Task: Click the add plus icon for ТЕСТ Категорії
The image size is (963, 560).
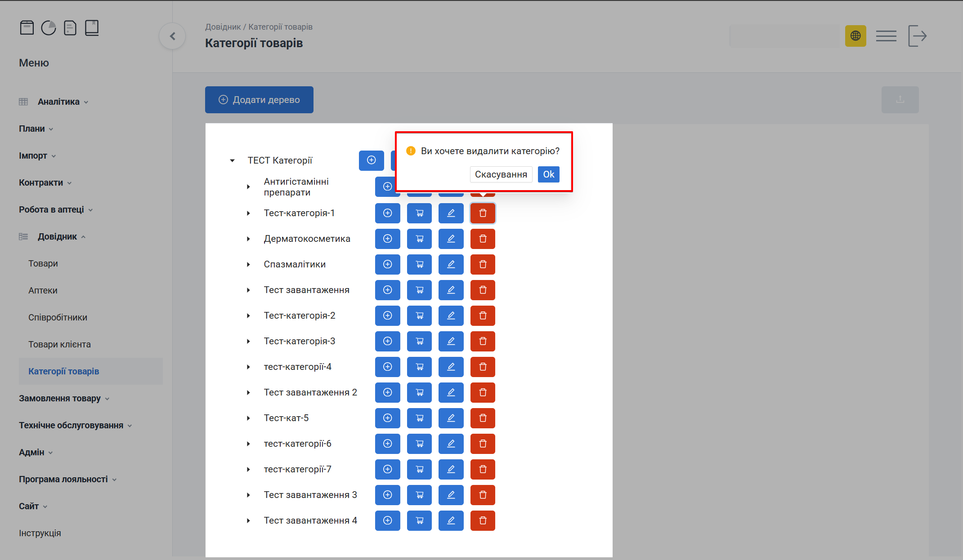Action: click(371, 160)
